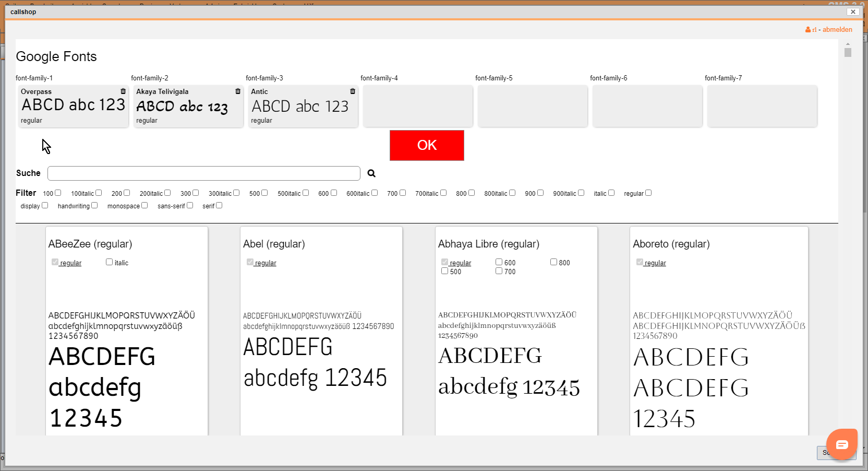
Task: Click the abmelden logout link
Action: (837, 30)
